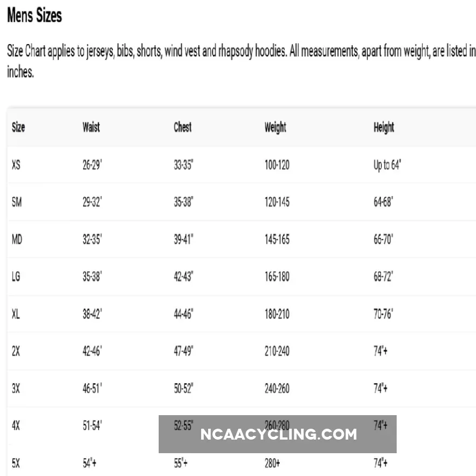Click the Weight column header
The image size is (476, 476).
pos(275,128)
